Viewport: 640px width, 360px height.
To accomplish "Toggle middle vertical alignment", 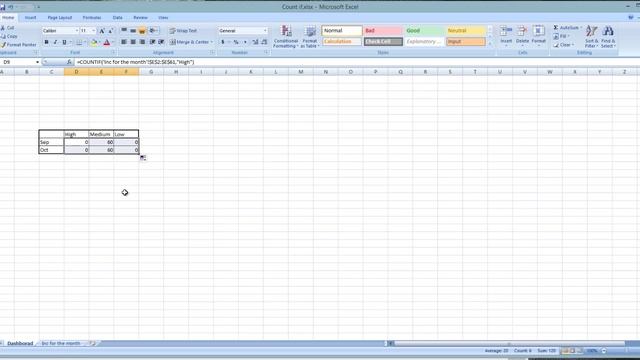I will pyautogui.click(x=133, y=31).
